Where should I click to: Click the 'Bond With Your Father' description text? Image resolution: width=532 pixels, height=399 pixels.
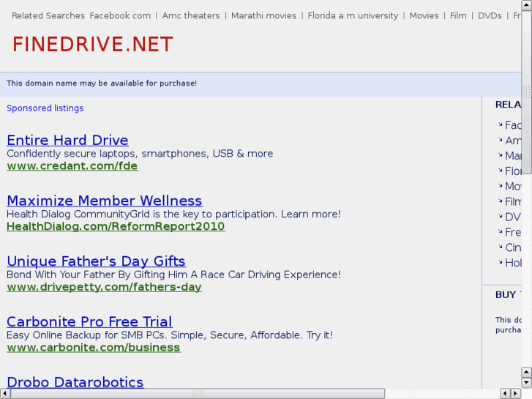coord(173,275)
